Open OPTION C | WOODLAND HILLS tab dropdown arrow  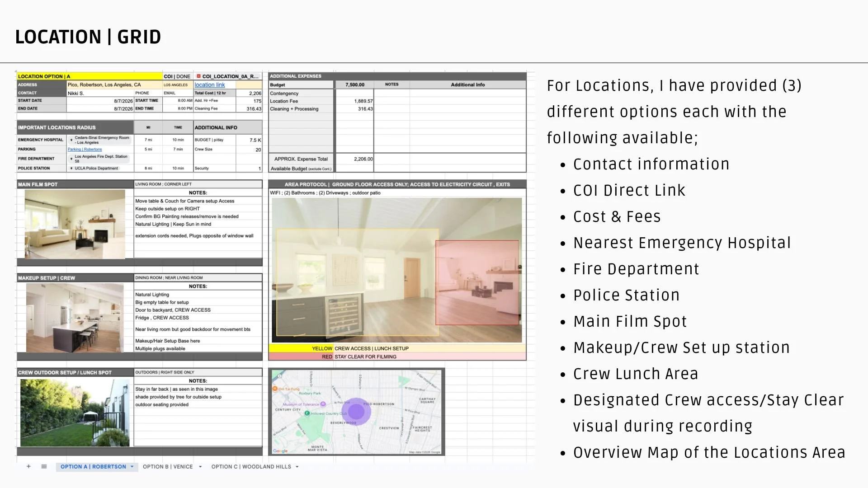[297, 467]
